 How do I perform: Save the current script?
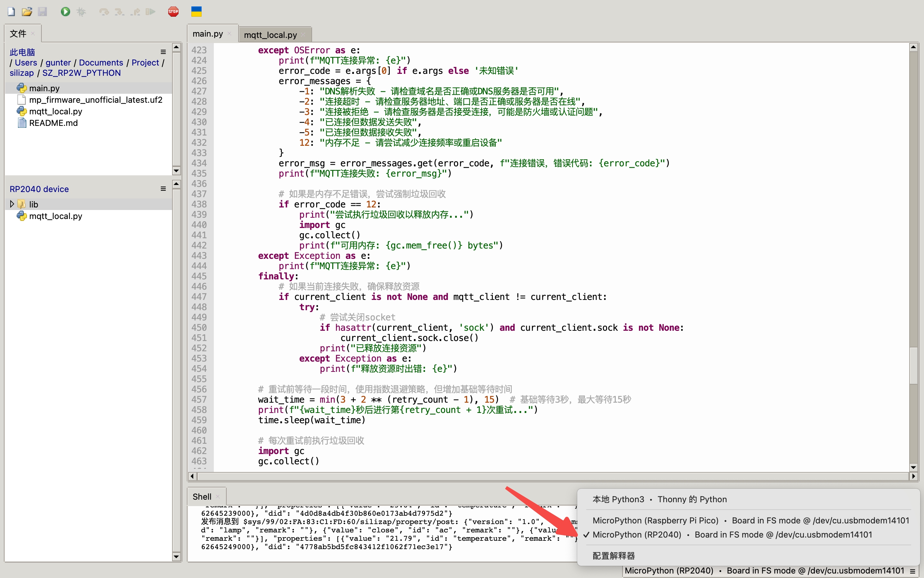(42, 12)
